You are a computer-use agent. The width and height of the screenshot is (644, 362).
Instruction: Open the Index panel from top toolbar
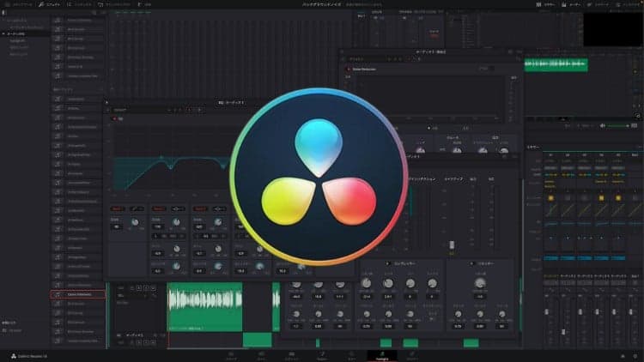click(x=80, y=4)
